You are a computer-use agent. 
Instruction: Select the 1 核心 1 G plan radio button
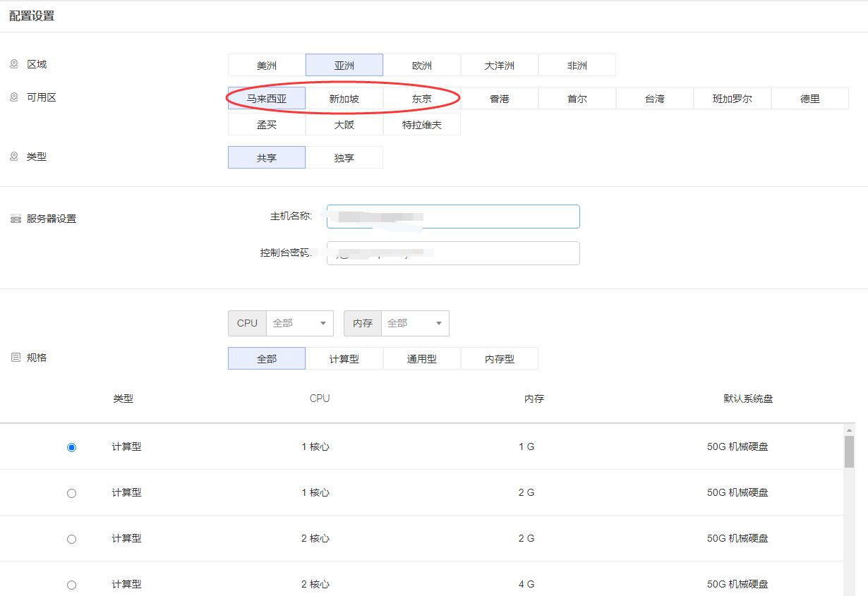[71, 447]
